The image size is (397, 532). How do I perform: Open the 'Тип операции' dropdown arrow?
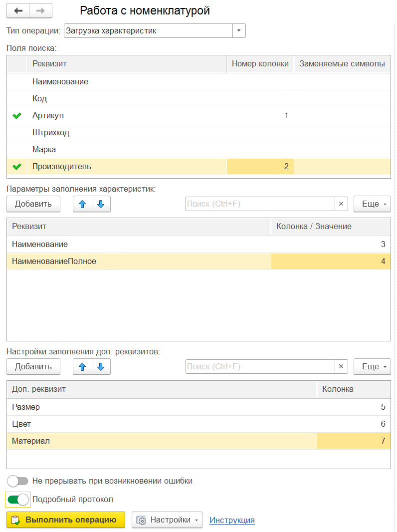point(239,31)
